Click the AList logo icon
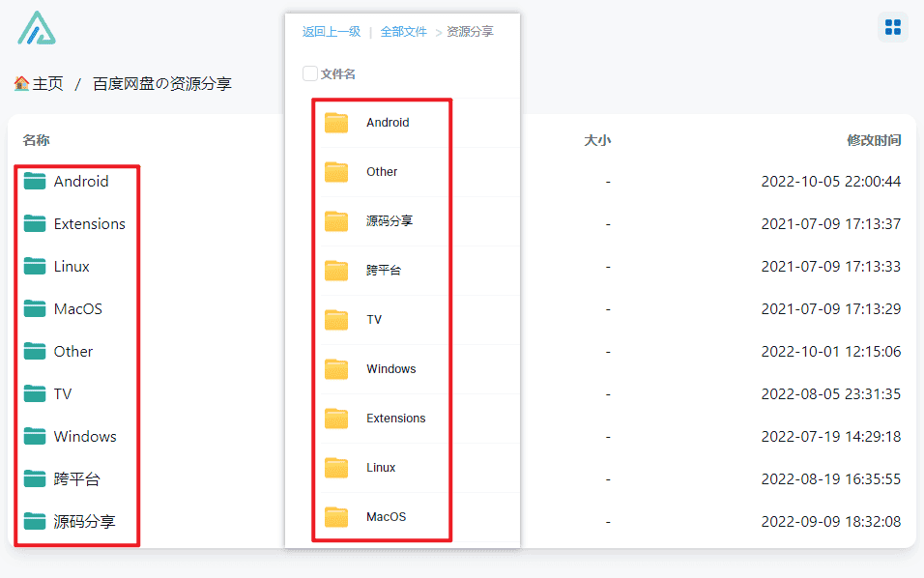Viewport: 924px width, 578px height. tap(37, 28)
